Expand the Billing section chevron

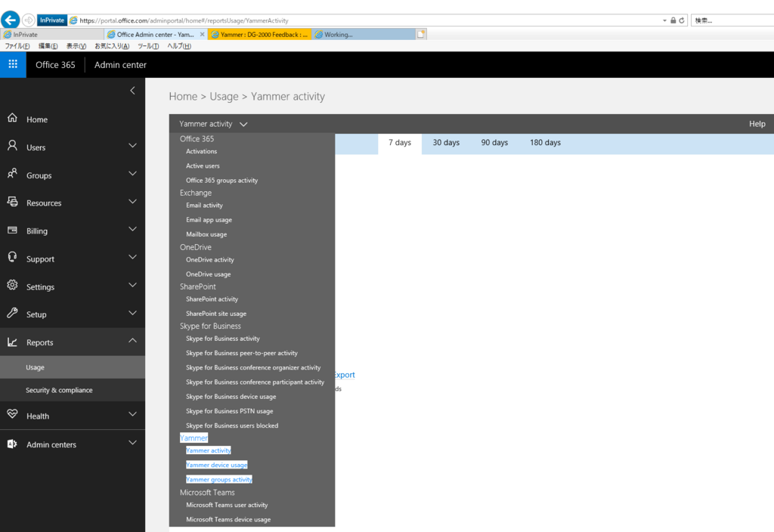[x=132, y=230]
